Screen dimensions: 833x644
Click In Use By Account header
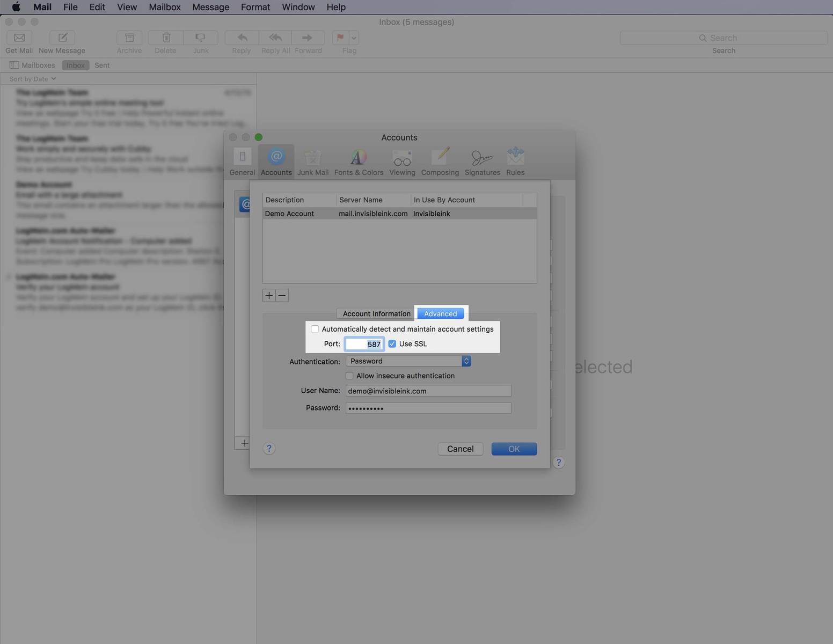tap(467, 200)
